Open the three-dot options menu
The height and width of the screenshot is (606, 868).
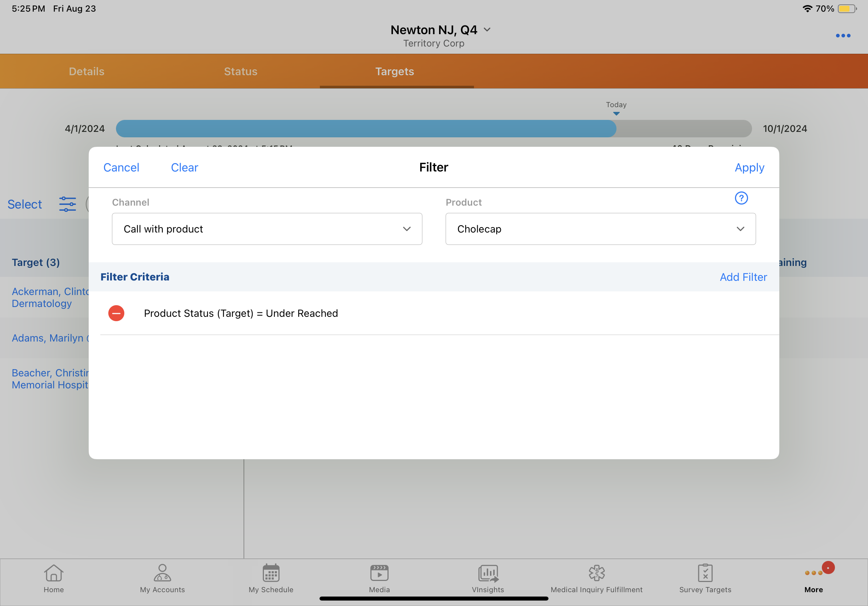click(843, 36)
